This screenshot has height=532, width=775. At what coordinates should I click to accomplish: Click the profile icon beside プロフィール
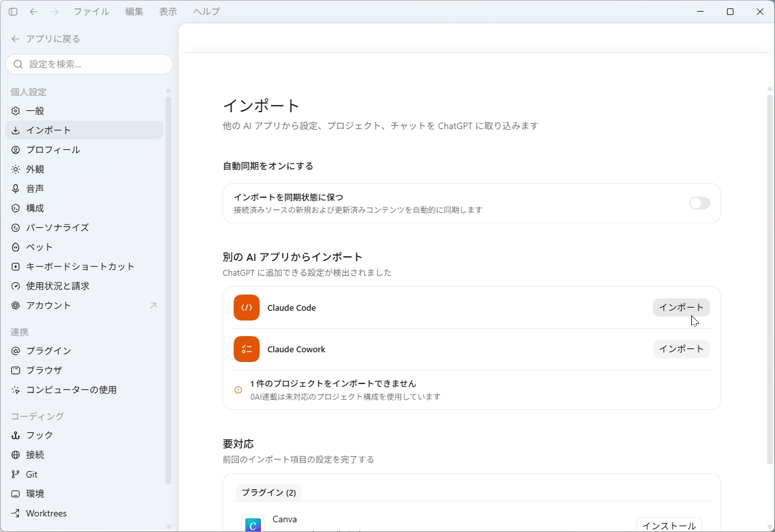pos(16,150)
